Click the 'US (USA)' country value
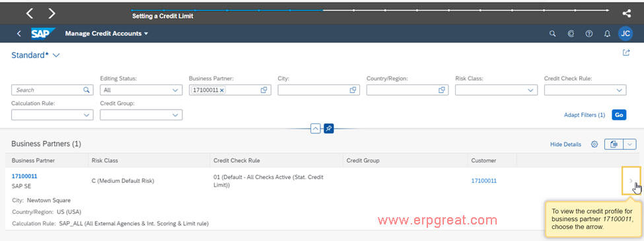Image resolution: width=644 pixels, height=241 pixels. pyautogui.click(x=68, y=212)
